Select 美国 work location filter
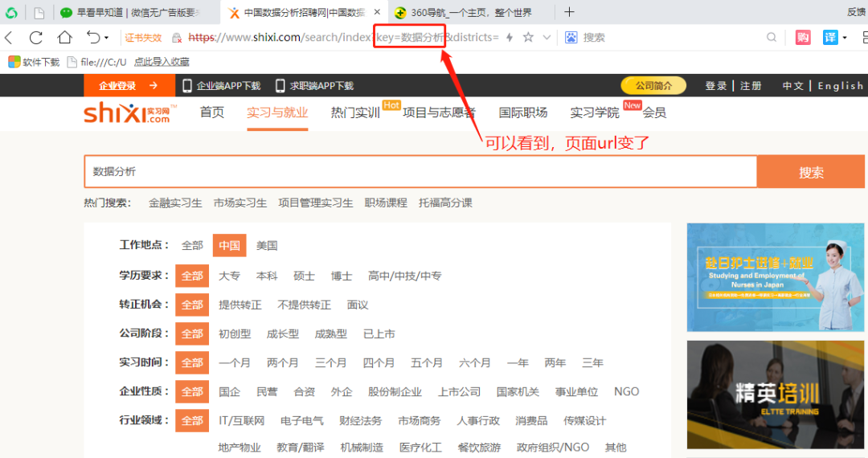The image size is (868, 458). (267, 246)
